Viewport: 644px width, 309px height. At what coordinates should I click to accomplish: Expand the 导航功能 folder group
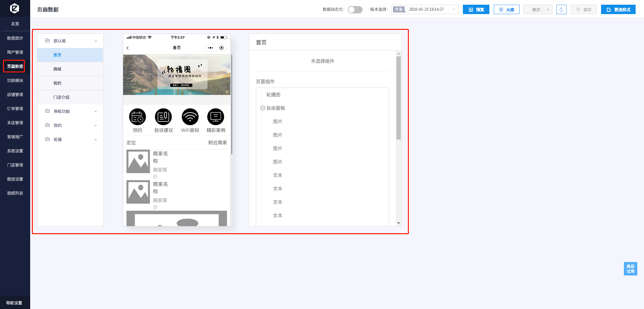(x=96, y=111)
